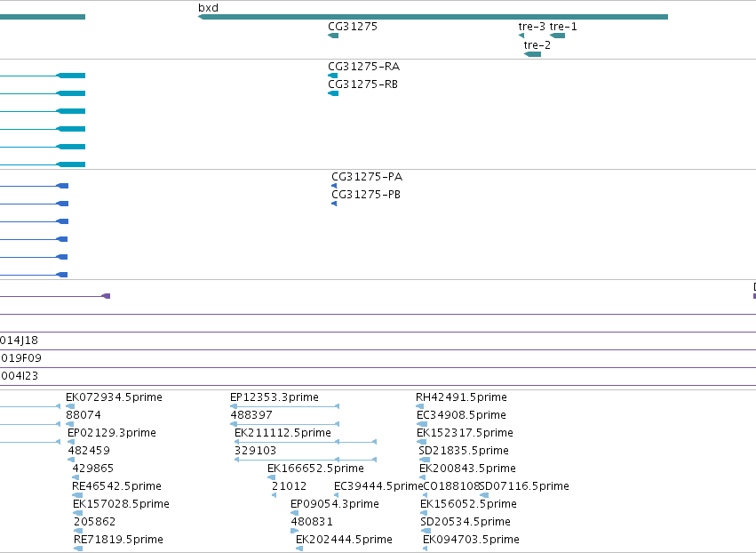
Task: Select EST EP12353.3prime
Action: pyautogui.click(x=275, y=397)
